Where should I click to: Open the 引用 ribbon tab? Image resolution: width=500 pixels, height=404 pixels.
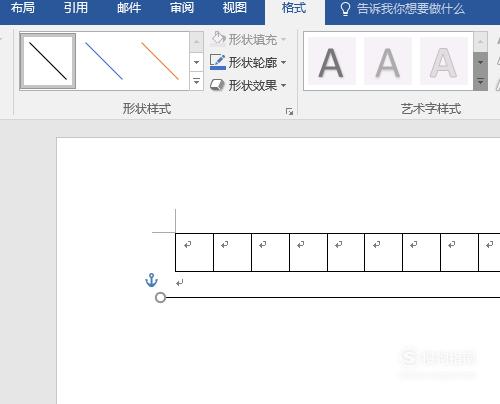pos(76,8)
